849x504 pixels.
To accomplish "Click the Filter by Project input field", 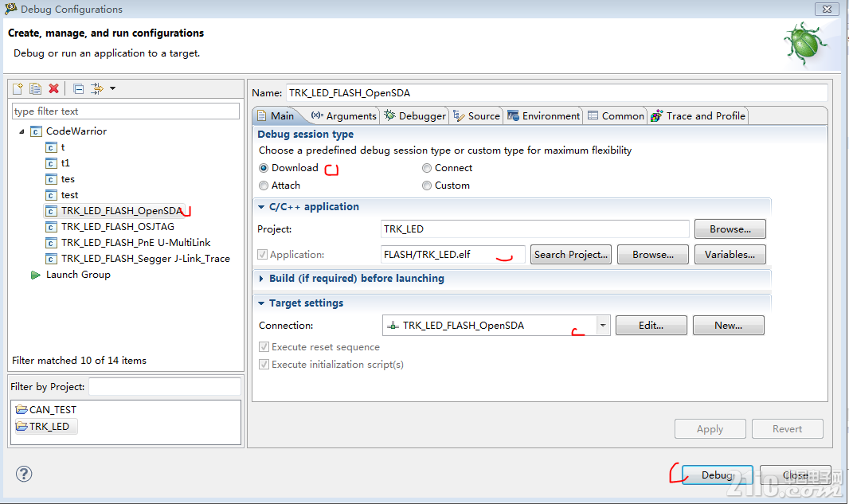I will (x=165, y=386).
